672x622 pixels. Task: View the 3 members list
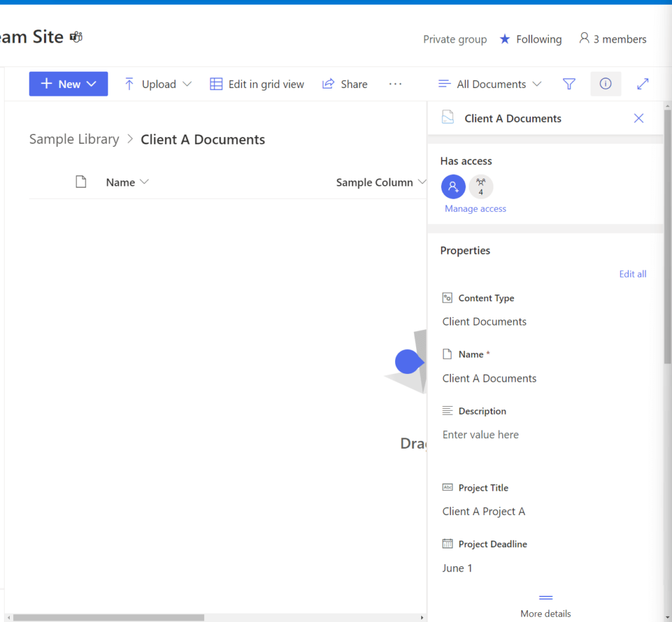(x=612, y=39)
